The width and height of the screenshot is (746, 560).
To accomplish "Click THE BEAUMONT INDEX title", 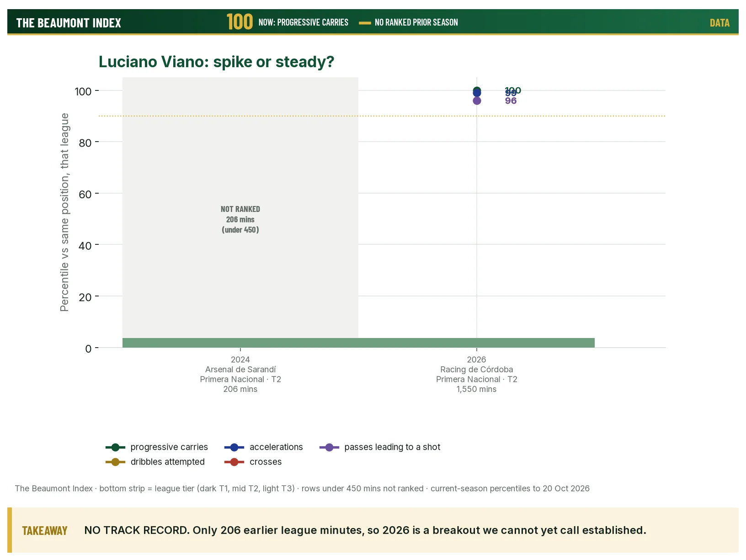I will (x=69, y=23).
